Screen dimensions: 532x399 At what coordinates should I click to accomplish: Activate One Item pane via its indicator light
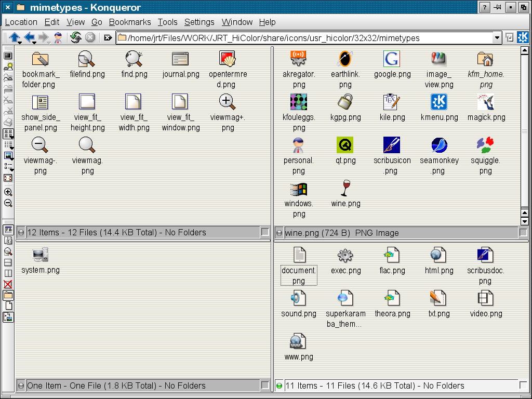21,386
